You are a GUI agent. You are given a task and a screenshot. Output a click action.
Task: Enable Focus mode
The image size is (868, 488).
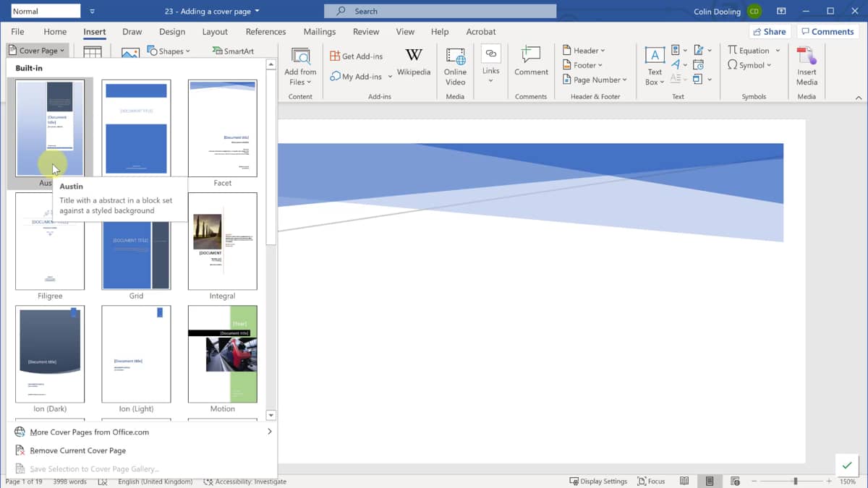click(x=651, y=481)
